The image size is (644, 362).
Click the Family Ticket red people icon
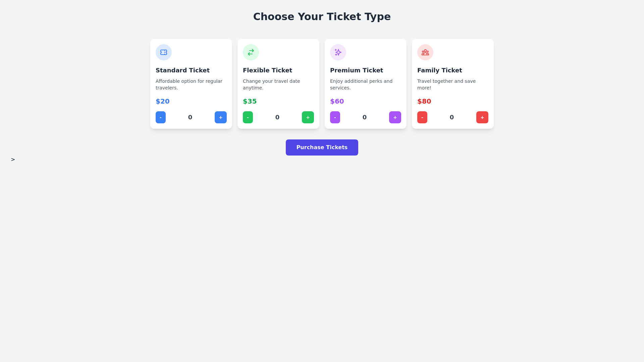[x=425, y=52]
